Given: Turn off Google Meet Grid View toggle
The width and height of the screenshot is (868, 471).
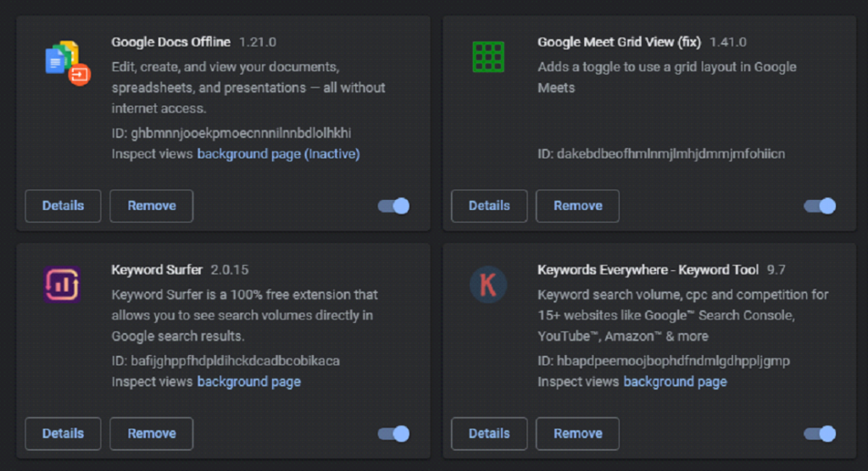Looking at the screenshot, I should click(820, 206).
